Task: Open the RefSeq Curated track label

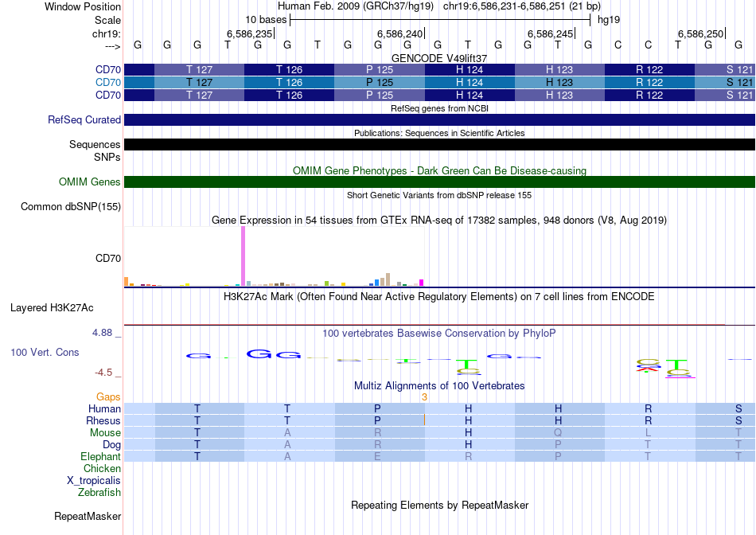Action: (84, 119)
